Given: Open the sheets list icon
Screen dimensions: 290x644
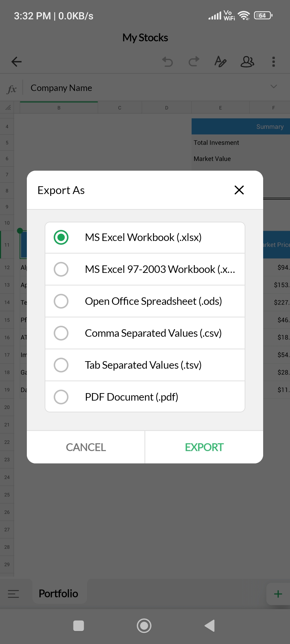Looking at the screenshot, I should point(13,594).
